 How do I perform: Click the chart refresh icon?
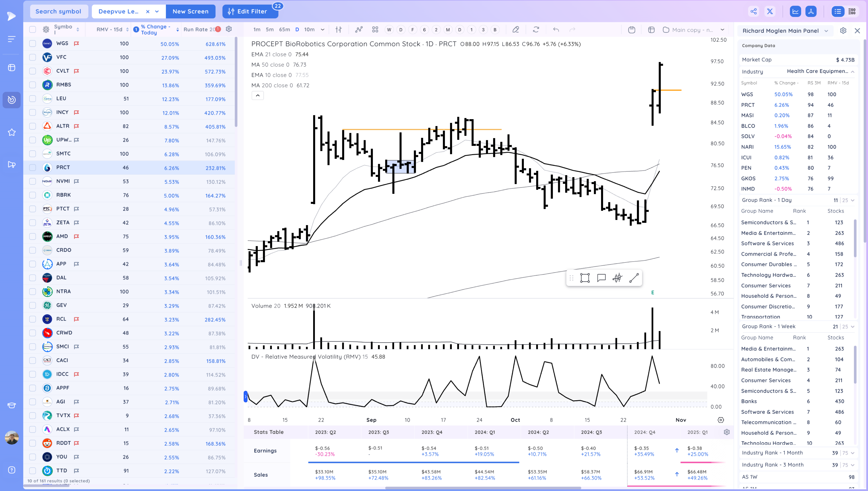pyautogui.click(x=536, y=30)
